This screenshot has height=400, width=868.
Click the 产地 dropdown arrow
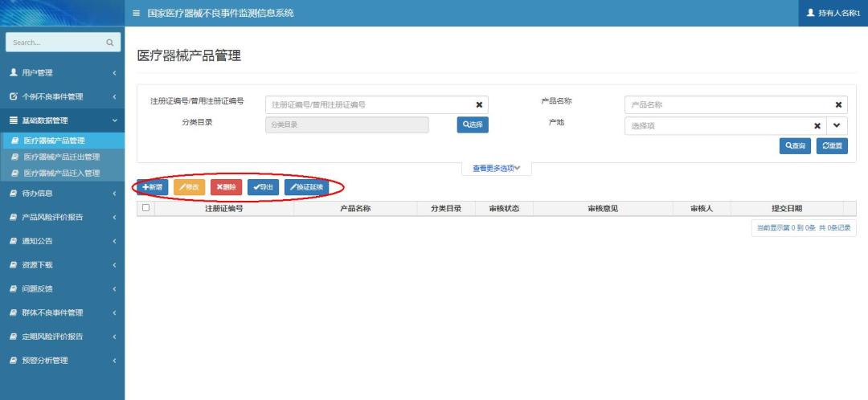click(x=837, y=125)
